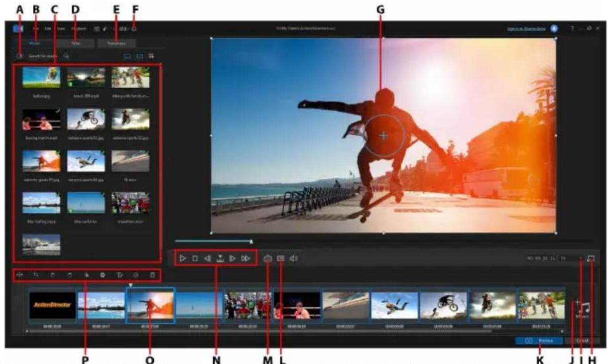Select the boxing clip in storyboard
Image resolution: width=608 pixels, height=364 pixels.
297,305
